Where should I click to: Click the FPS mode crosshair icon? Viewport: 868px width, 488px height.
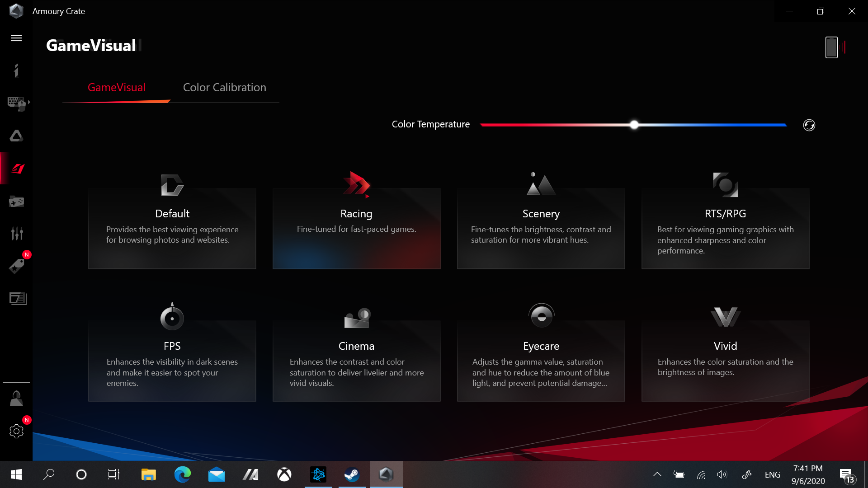click(x=172, y=317)
